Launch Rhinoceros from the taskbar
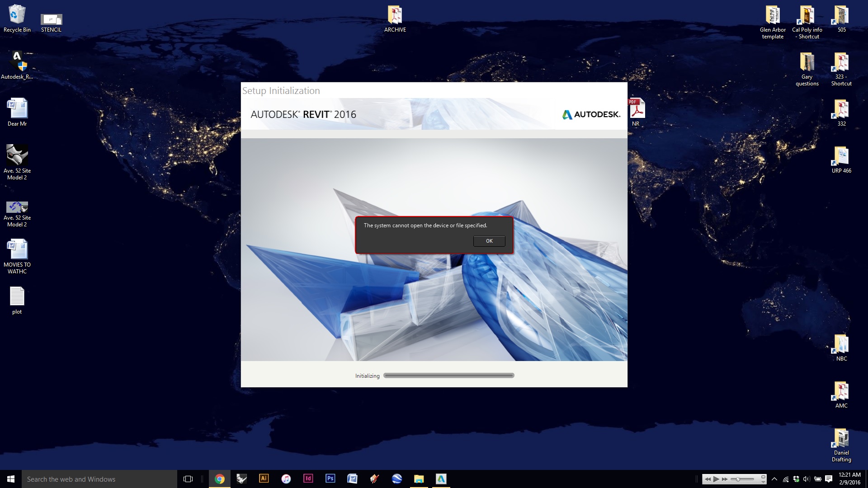The width and height of the screenshot is (868, 488). [x=242, y=479]
